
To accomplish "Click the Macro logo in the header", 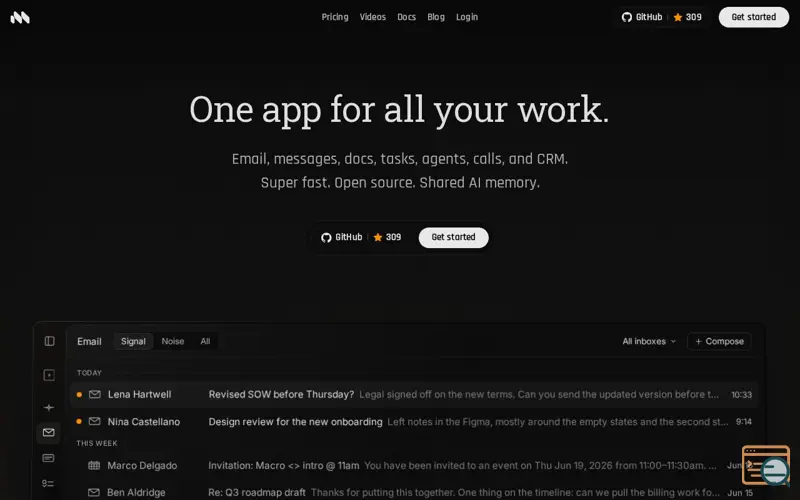I will [x=20, y=17].
